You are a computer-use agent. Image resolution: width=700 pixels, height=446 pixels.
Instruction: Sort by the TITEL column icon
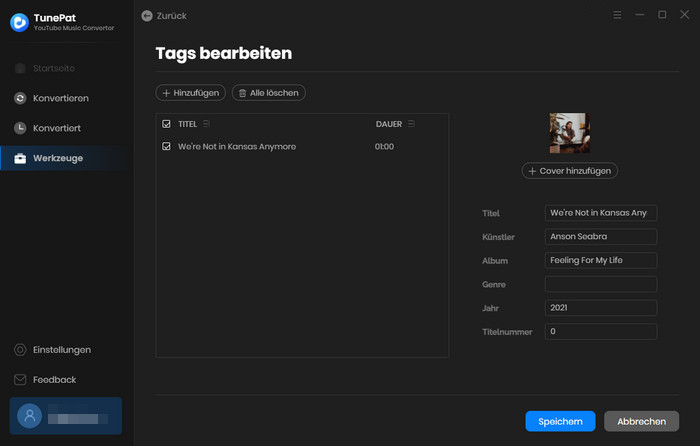[206, 124]
